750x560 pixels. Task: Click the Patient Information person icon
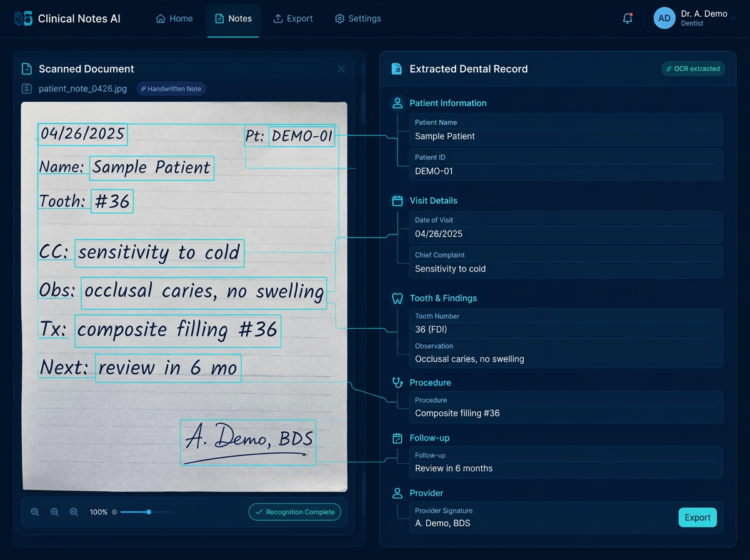click(x=397, y=103)
